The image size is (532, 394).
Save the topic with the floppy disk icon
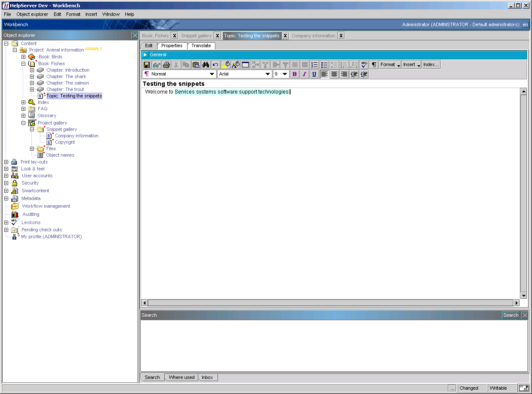coord(147,65)
